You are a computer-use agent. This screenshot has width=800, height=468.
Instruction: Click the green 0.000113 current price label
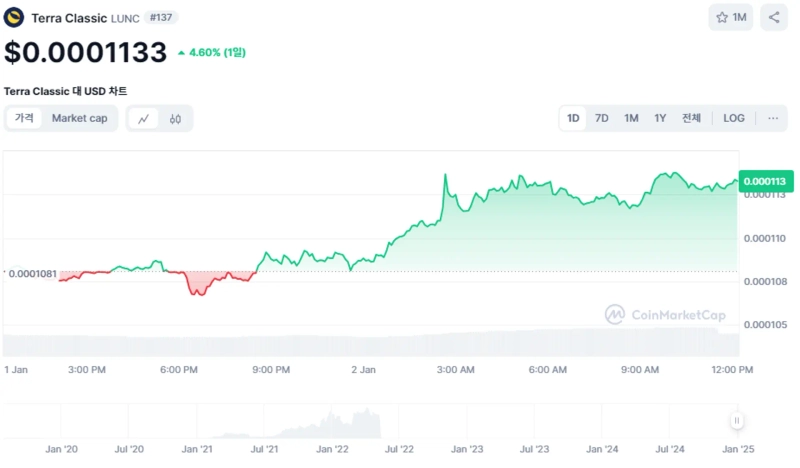(x=765, y=181)
